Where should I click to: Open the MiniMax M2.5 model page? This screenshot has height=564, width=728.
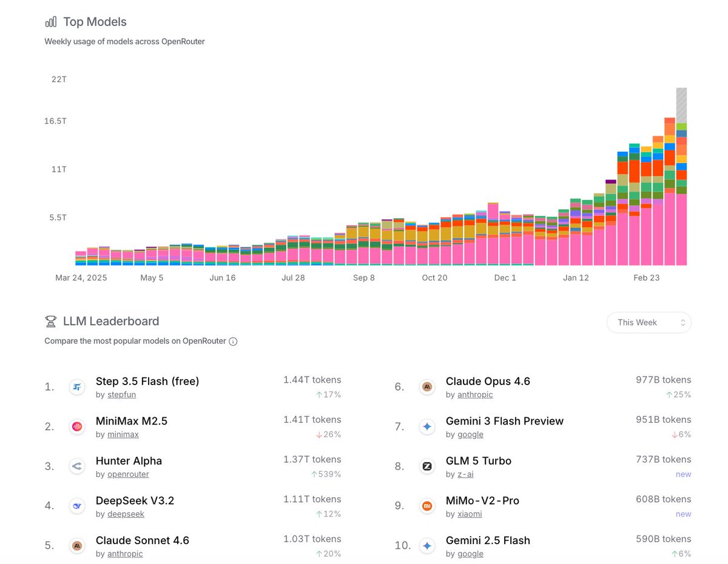(132, 421)
